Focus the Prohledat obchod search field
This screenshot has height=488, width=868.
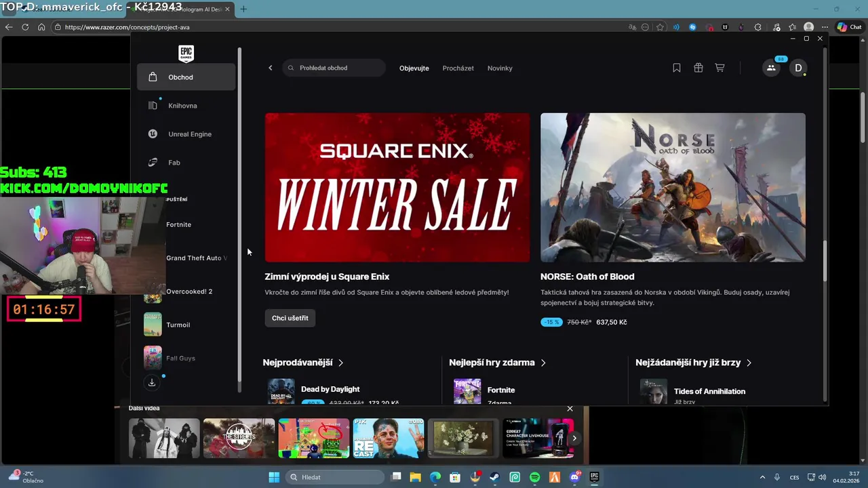point(334,68)
